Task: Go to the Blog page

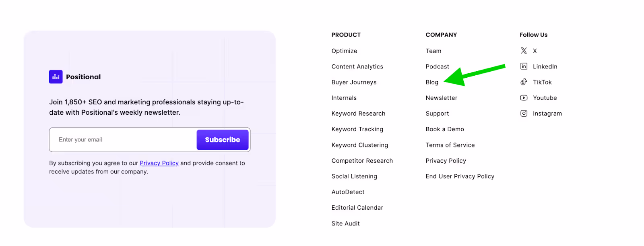Action: coord(432,82)
